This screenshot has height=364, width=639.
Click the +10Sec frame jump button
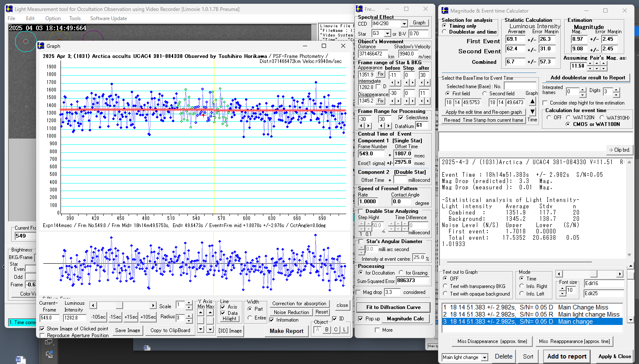click(x=148, y=317)
